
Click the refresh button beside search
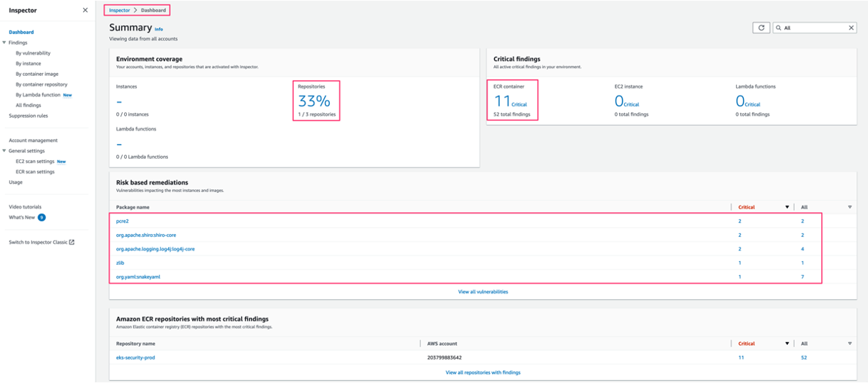761,28
